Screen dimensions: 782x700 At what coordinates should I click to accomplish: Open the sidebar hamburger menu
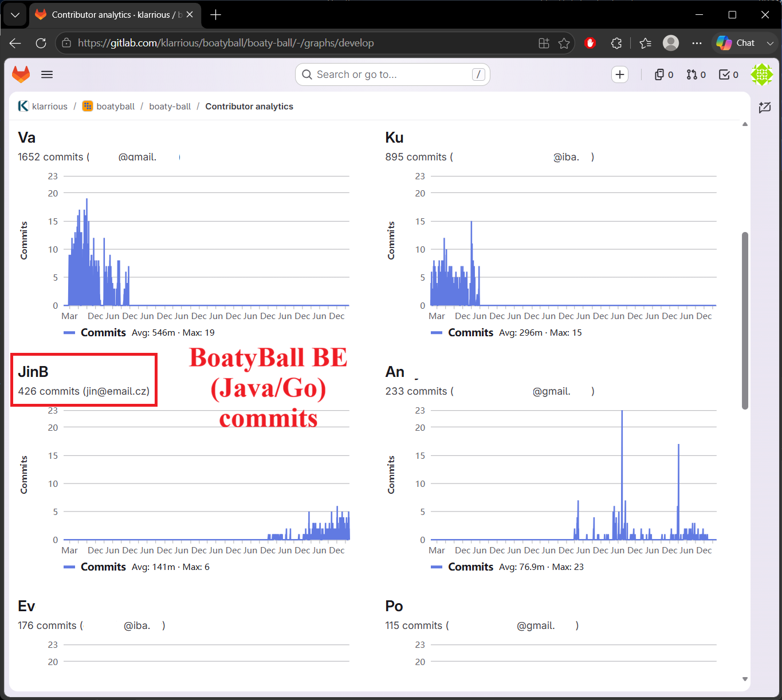[x=47, y=74]
